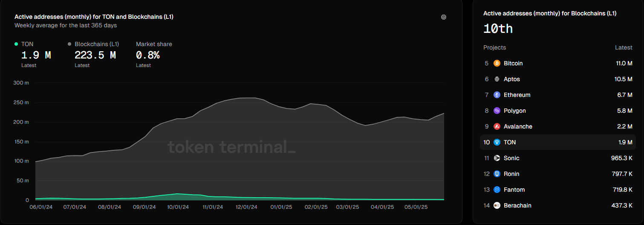Screen dimensions: 644x225
Task: Click the Aptos logo icon
Action: (497, 79)
